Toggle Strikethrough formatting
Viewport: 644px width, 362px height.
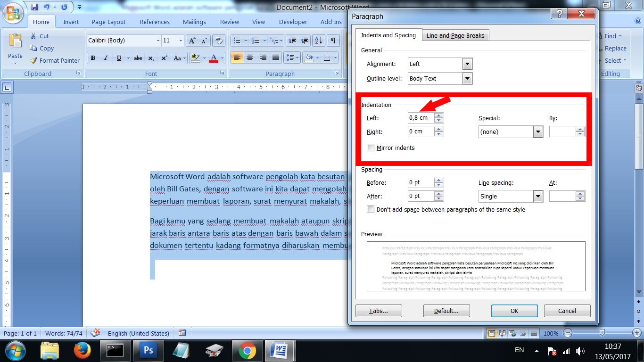pos(138,58)
